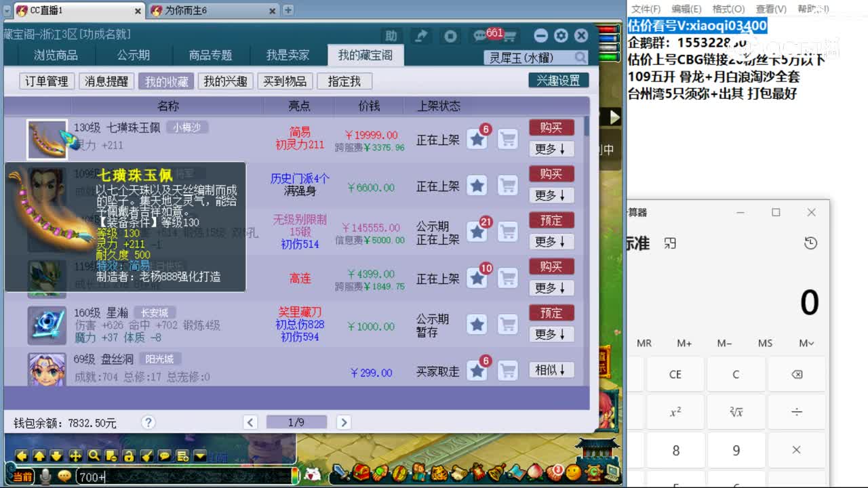The image size is (868, 488).
Task: Click the microphone icon beside the chat input
Action: (x=45, y=476)
